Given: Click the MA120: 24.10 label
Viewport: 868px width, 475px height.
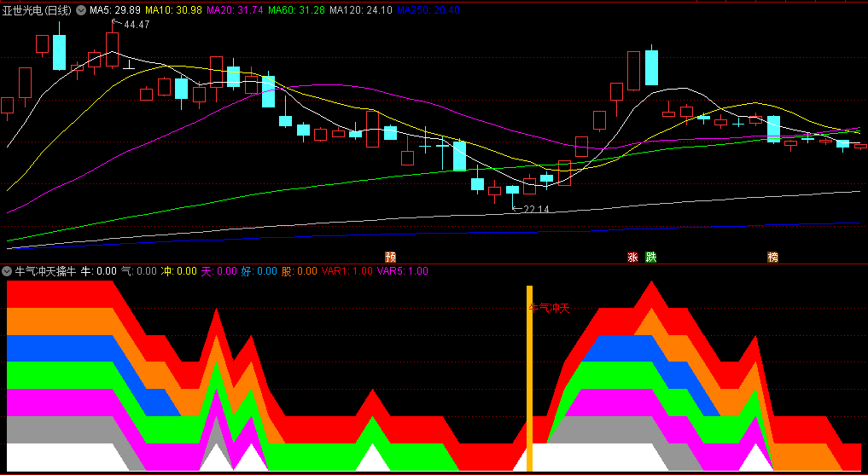Looking at the screenshot, I should (x=361, y=10).
